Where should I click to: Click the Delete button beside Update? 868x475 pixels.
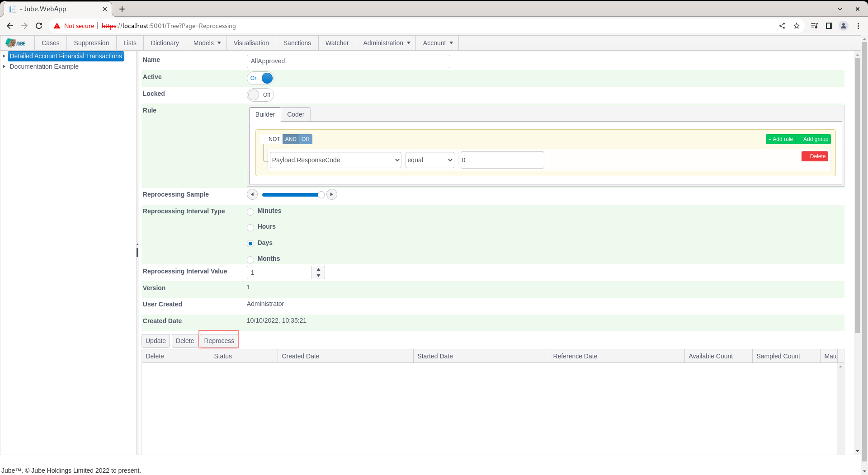coord(185,341)
